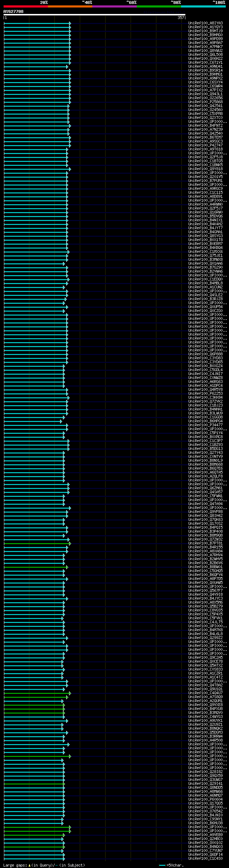
Task: Select the label UniRef100_C1C4S0
Action: coord(205,859)
